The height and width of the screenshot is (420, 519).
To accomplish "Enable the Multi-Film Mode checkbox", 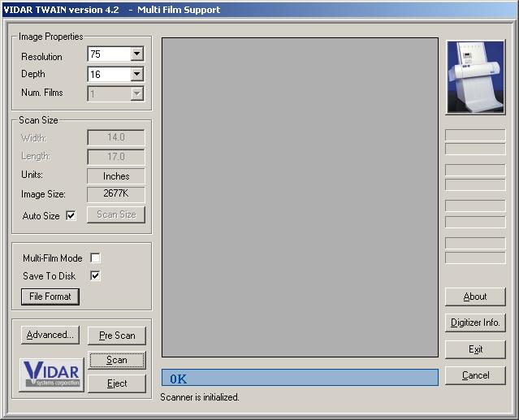I will coord(95,258).
